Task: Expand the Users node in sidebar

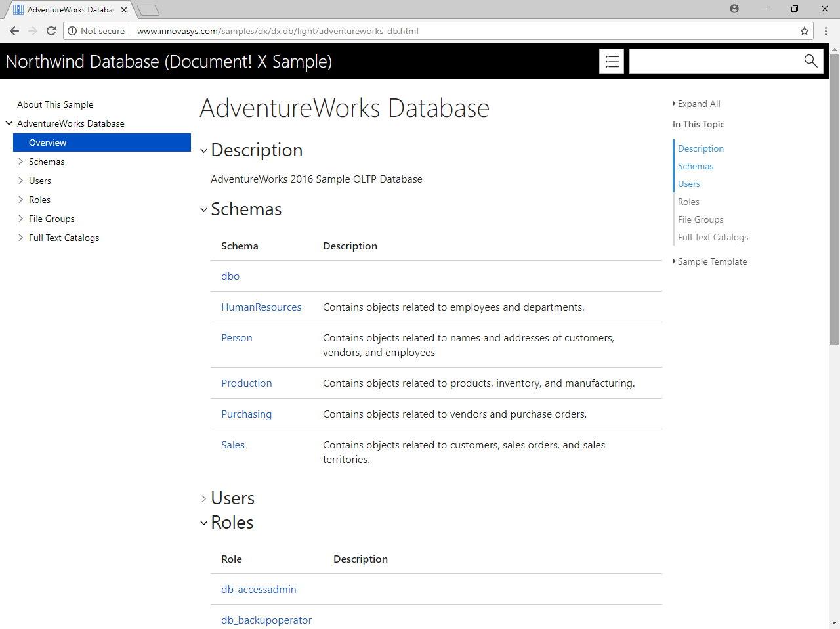Action: pos(21,181)
